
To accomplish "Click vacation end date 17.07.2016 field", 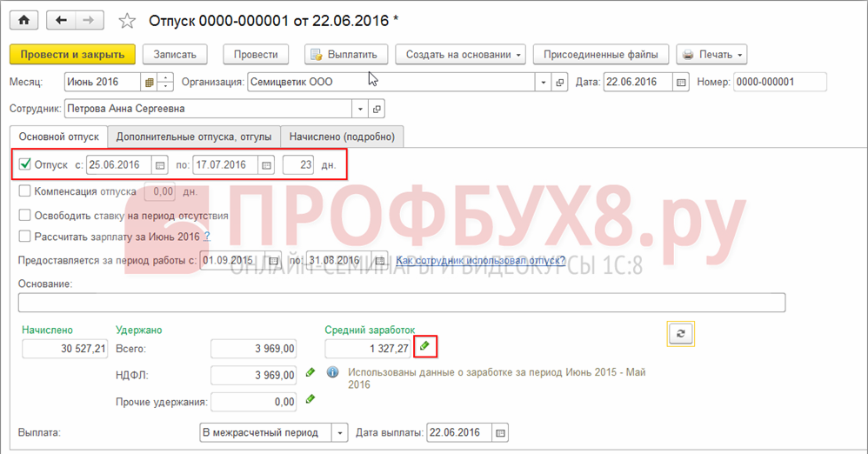I will click(x=226, y=165).
